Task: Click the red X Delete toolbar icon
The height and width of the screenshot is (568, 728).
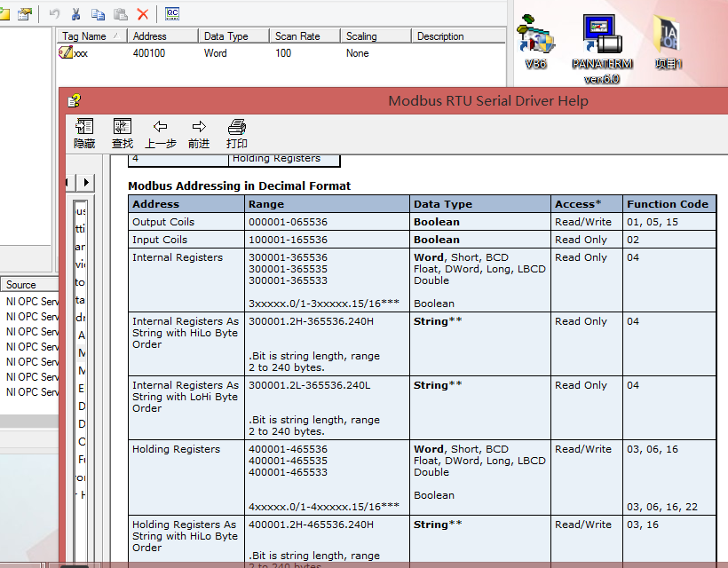Action: (142, 14)
